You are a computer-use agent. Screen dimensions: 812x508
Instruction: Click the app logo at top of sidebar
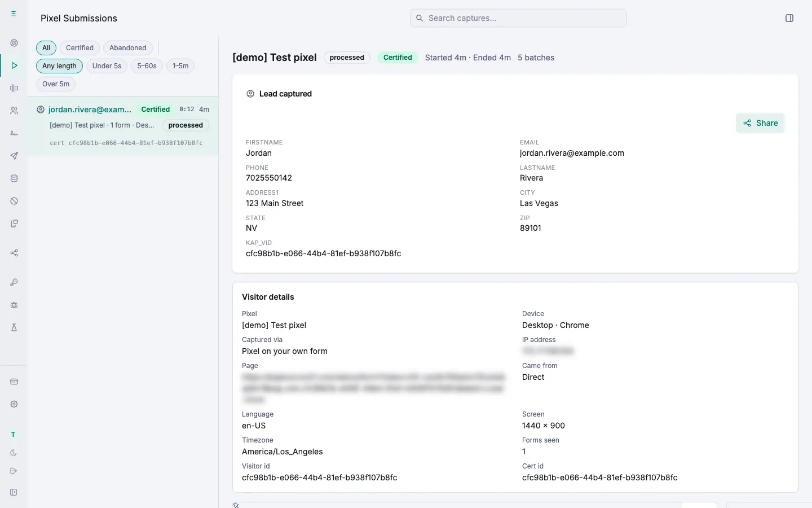[x=14, y=13]
